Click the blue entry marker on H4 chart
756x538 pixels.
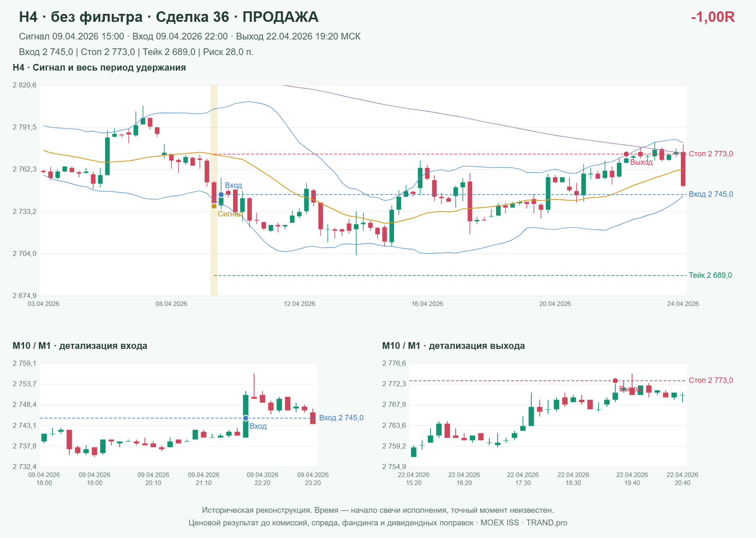pos(221,195)
